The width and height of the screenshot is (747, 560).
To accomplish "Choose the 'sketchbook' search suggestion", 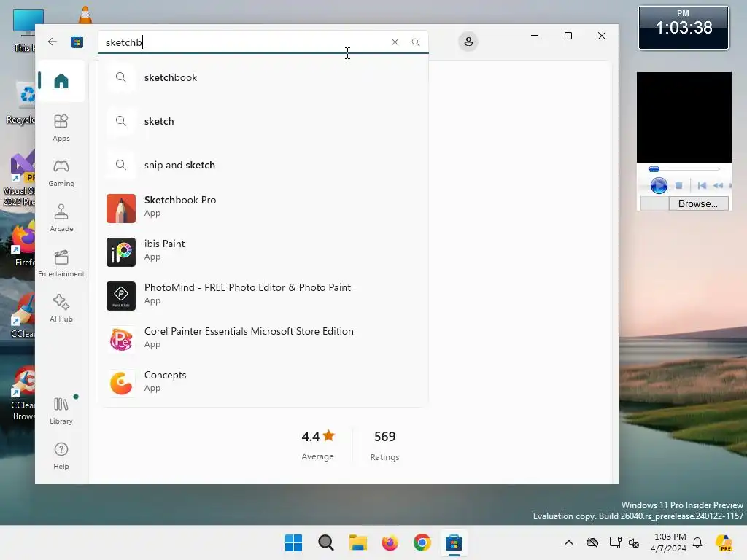I will (263, 77).
